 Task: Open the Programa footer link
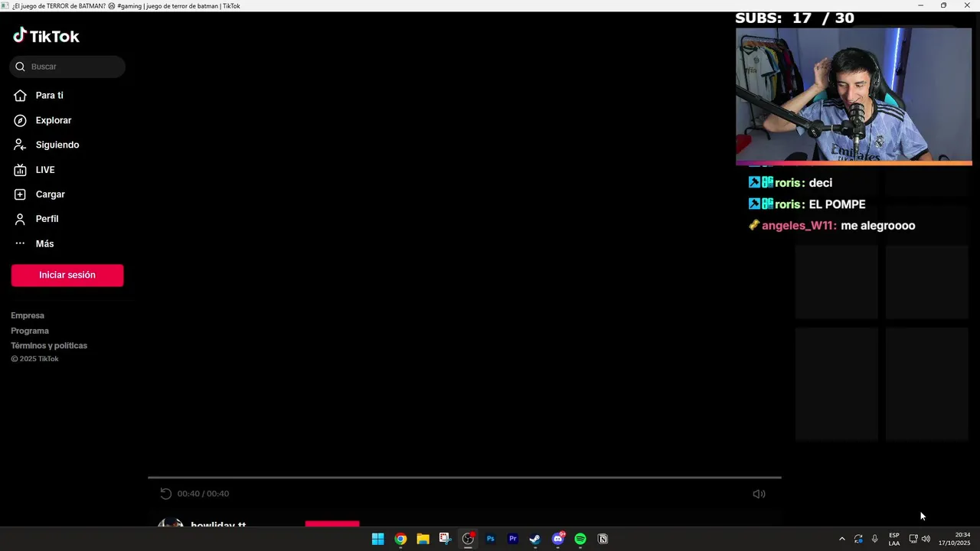(30, 331)
